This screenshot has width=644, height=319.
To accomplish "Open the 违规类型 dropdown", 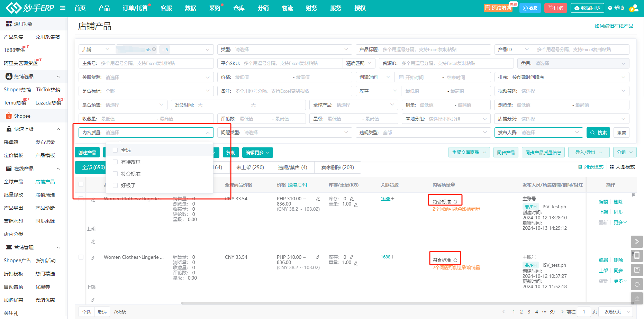I will (423, 133).
